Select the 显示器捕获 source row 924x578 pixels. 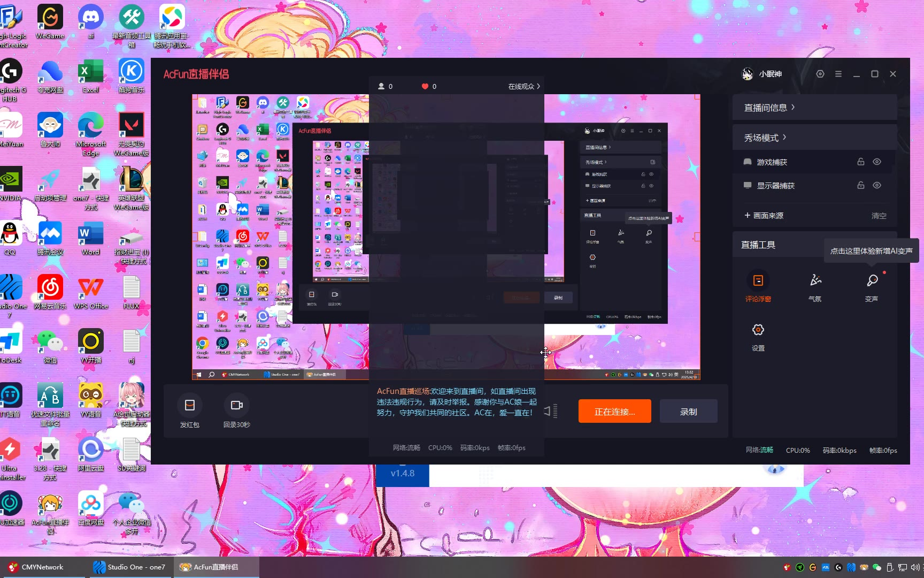pyautogui.click(x=814, y=185)
